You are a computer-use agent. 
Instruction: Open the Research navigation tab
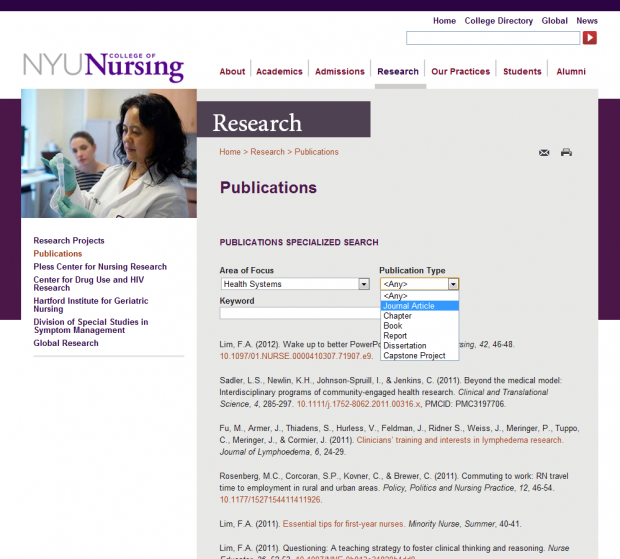398,72
